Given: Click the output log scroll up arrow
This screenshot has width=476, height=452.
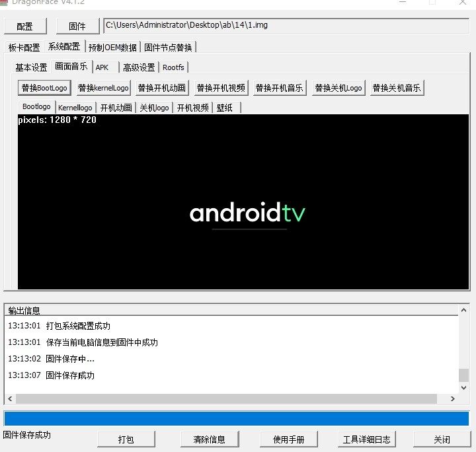Looking at the screenshot, I should click(x=463, y=310).
